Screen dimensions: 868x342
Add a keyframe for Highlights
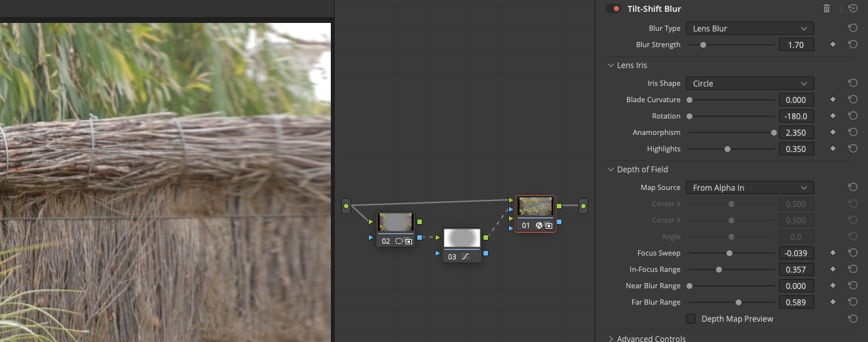[833, 149]
